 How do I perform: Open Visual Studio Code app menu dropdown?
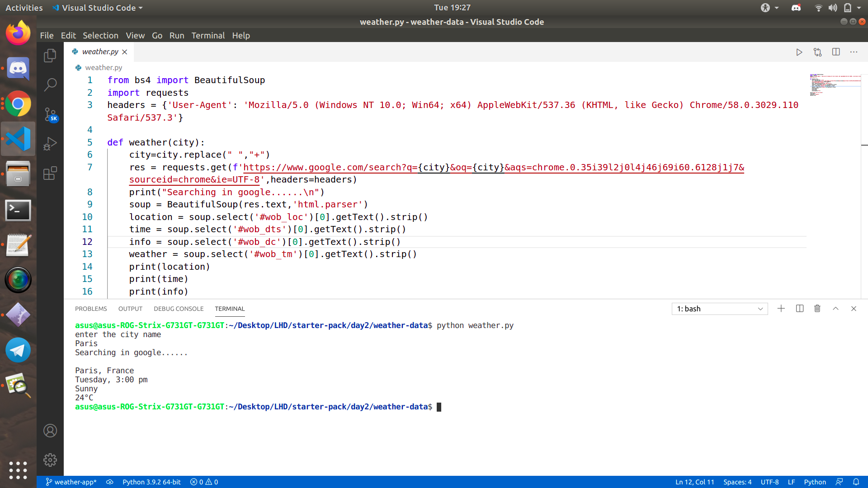(98, 8)
